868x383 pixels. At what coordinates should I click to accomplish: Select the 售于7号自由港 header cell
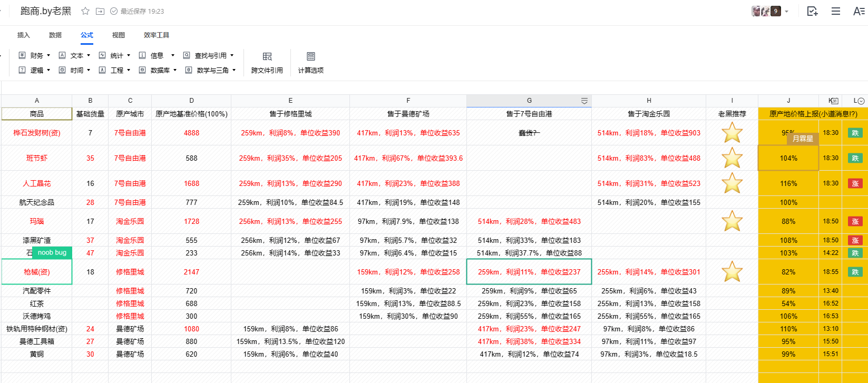pos(529,114)
